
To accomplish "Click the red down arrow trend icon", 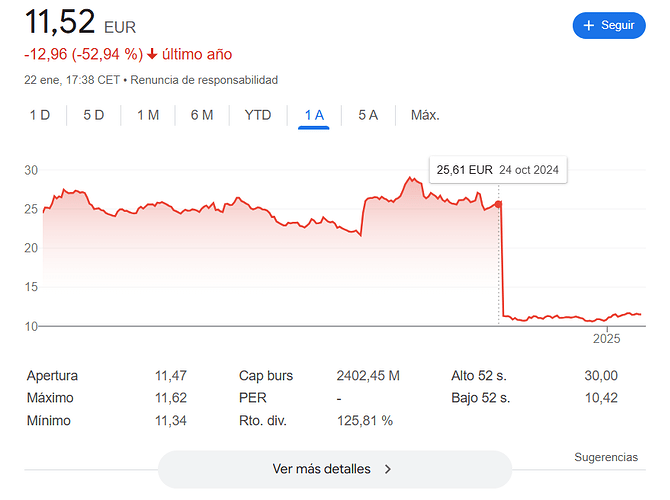I will pyautogui.click(x=152, y=54).
